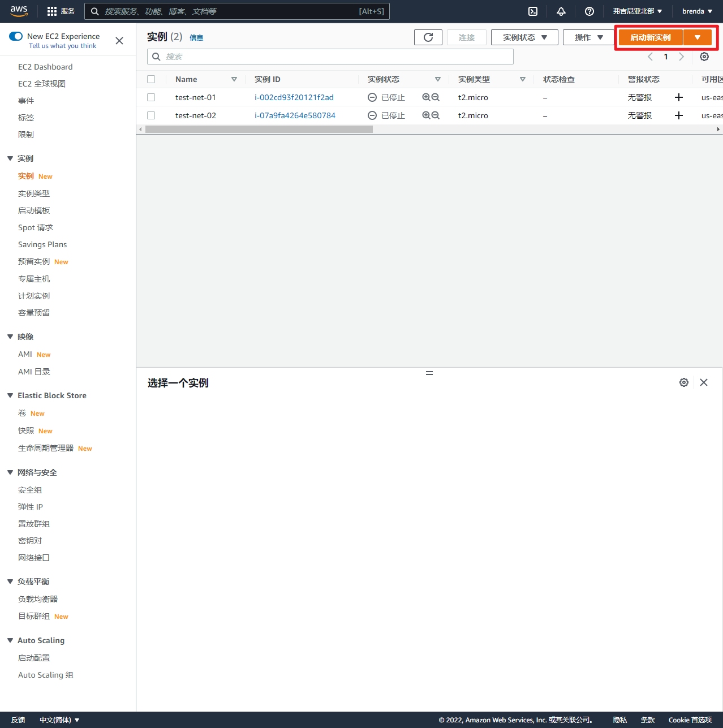Click the 连接 button
This screenshot has height=728, width=723.
click(467, 37)
